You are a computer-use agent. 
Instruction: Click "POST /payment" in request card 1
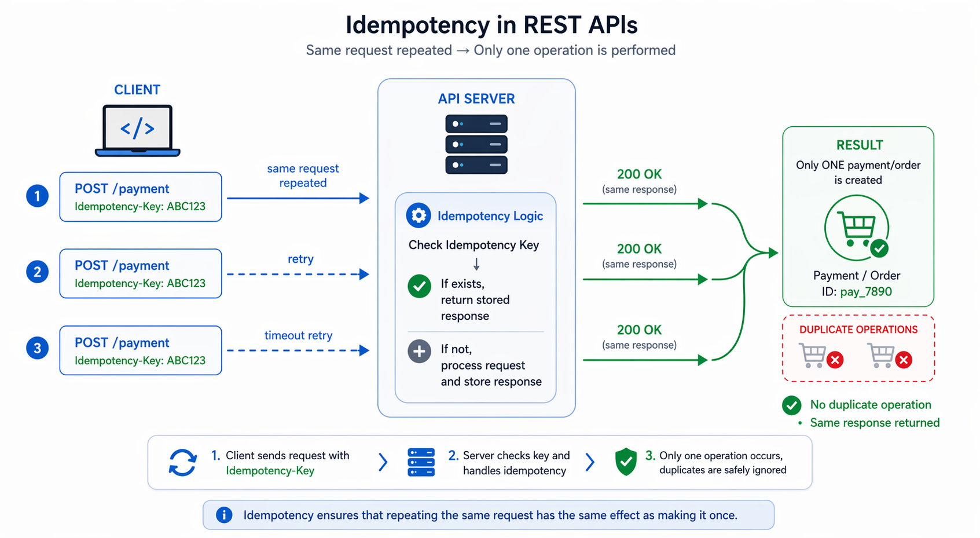122,189
